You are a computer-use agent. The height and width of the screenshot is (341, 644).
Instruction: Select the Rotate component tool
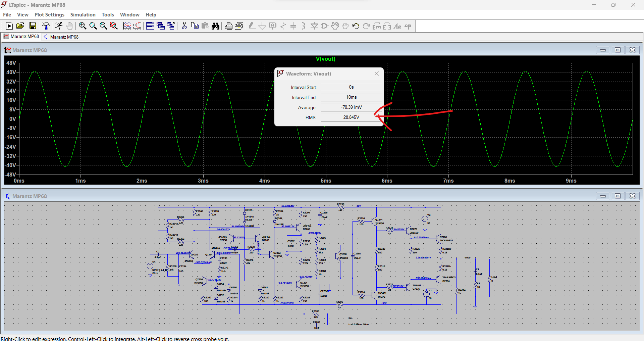(377, 26)
